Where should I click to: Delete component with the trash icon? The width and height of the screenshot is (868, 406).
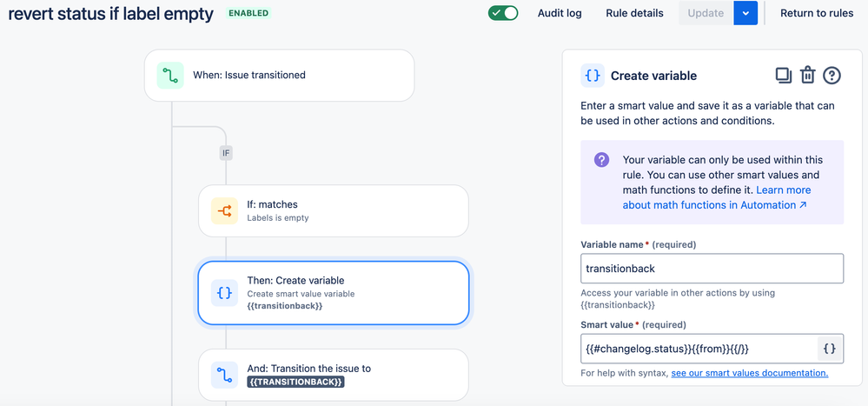(808, 76)
